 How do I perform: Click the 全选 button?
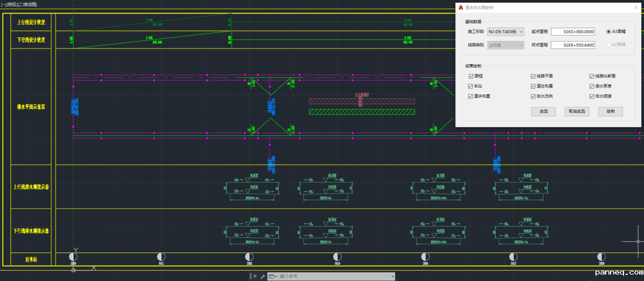pos(543,111)
